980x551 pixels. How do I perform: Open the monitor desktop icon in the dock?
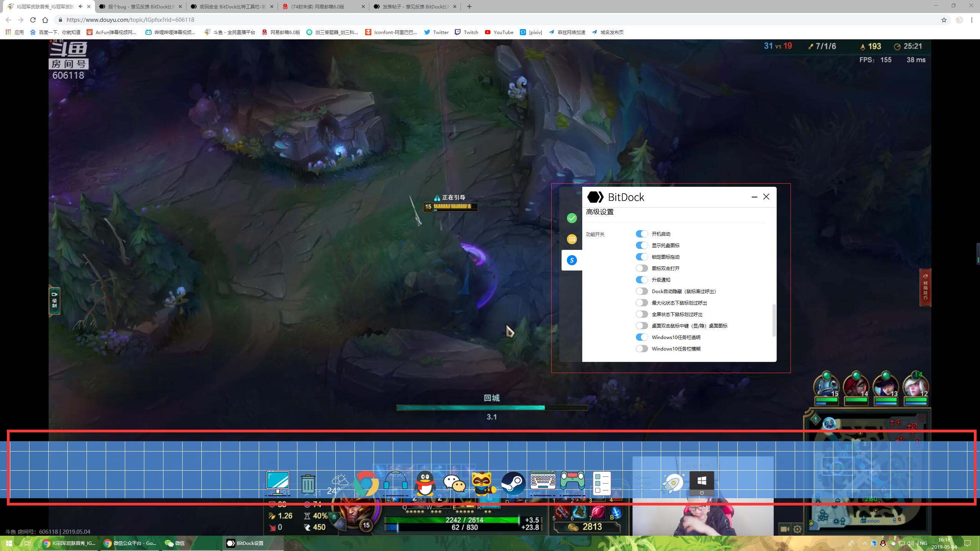(x=278, y=483)
